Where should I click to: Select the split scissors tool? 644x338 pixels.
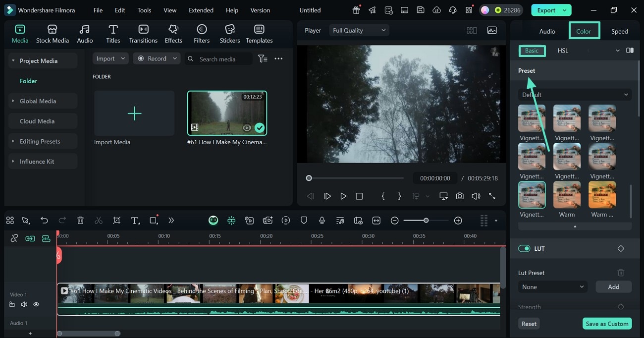pyautogui.click(x=99, y=221)
